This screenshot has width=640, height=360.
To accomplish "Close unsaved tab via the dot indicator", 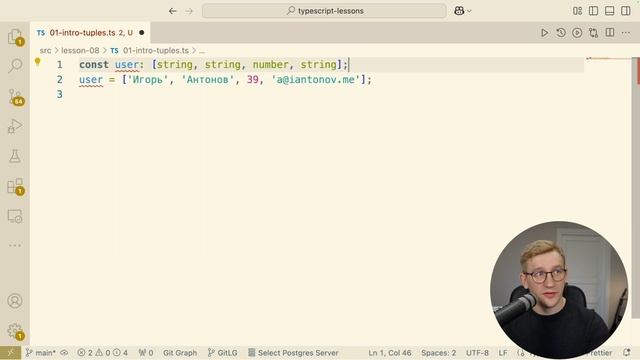I will [x=142, y=33].
